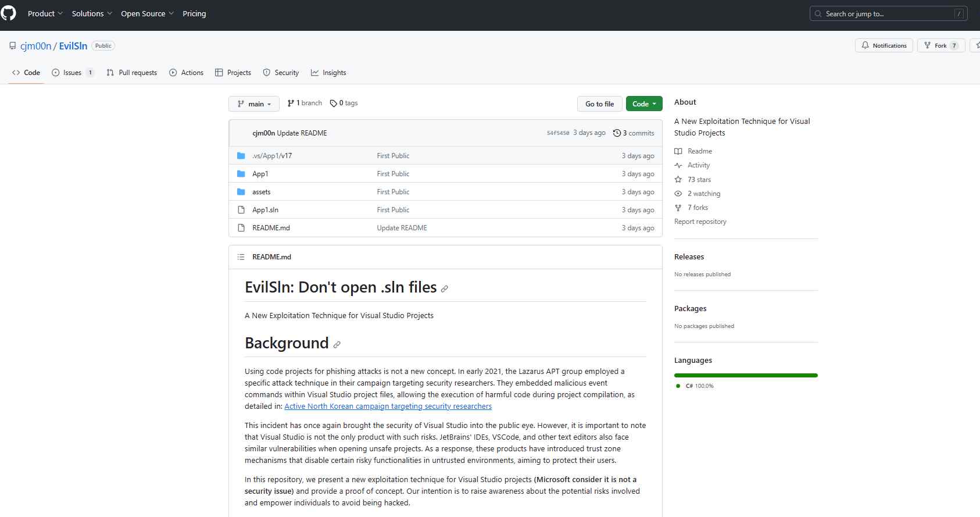Open the Security tab
The height and width of the screenshot is (517, 980).
(x=281, y=73)
